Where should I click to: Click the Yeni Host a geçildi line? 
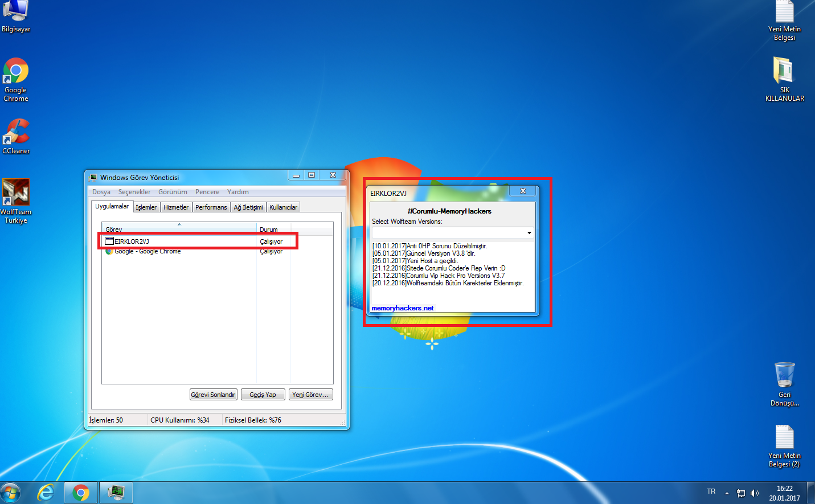(415, 261)
